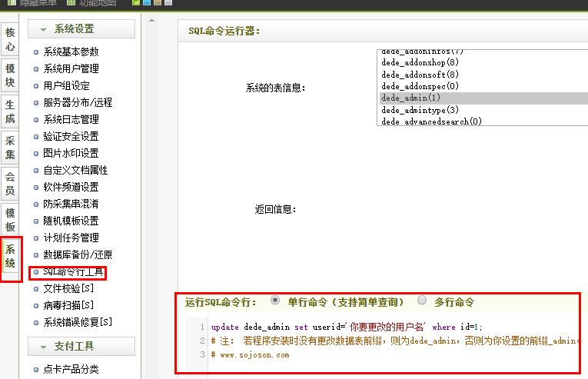Open SQL命令行工具
The height and width of the screenshot is (379, 588).
click(73, 271)
